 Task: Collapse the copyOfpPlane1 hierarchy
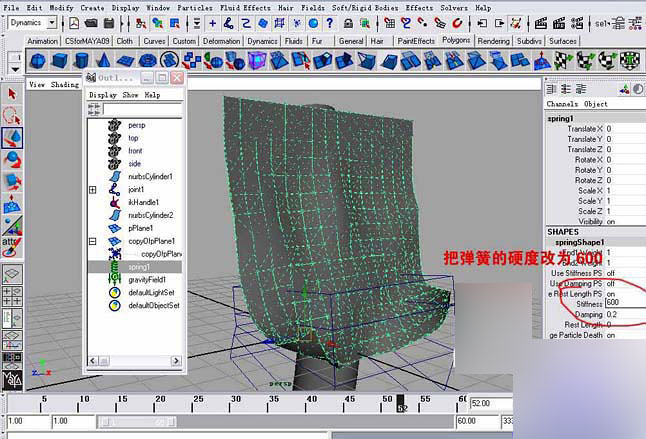[92, 241]
